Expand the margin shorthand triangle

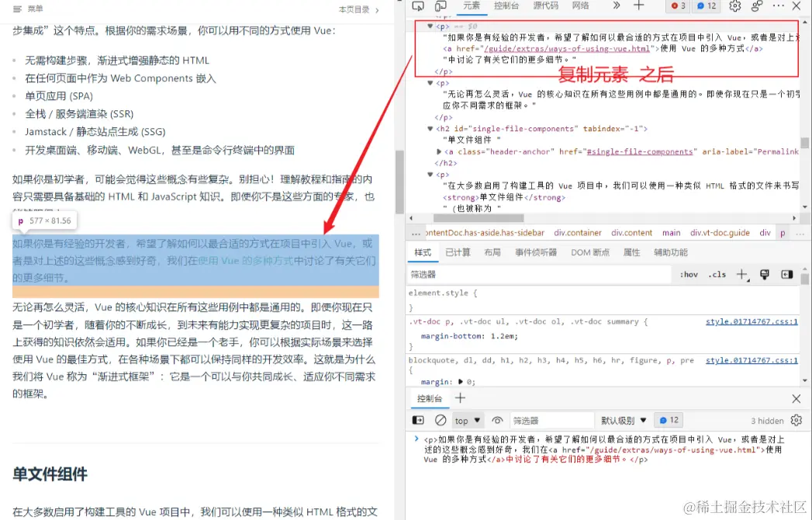click(x=461, y=382)
